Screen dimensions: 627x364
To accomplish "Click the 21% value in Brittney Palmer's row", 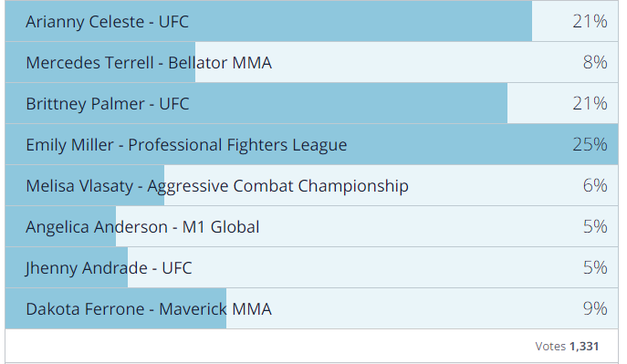I will pos(590,103).
